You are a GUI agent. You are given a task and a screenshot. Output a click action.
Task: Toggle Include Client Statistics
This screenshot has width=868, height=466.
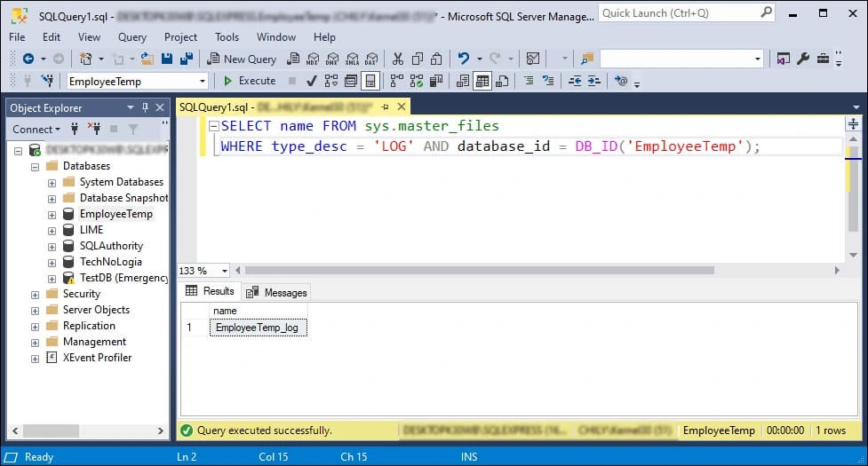point(436,82)
